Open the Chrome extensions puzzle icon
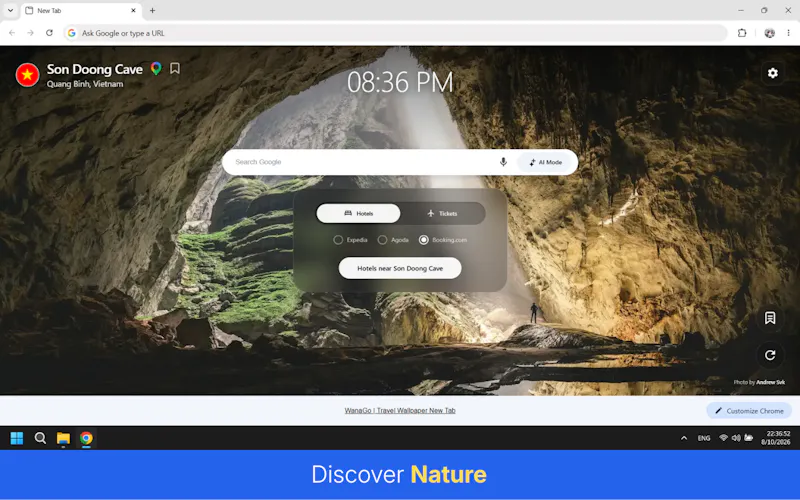800x500 pixels. pyautogui.click(x=742, y=33)
